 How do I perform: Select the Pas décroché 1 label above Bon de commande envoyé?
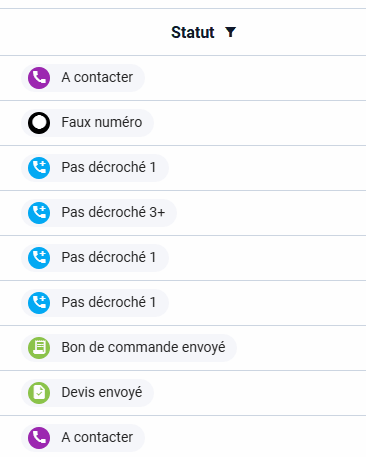(x=109, y=302)
